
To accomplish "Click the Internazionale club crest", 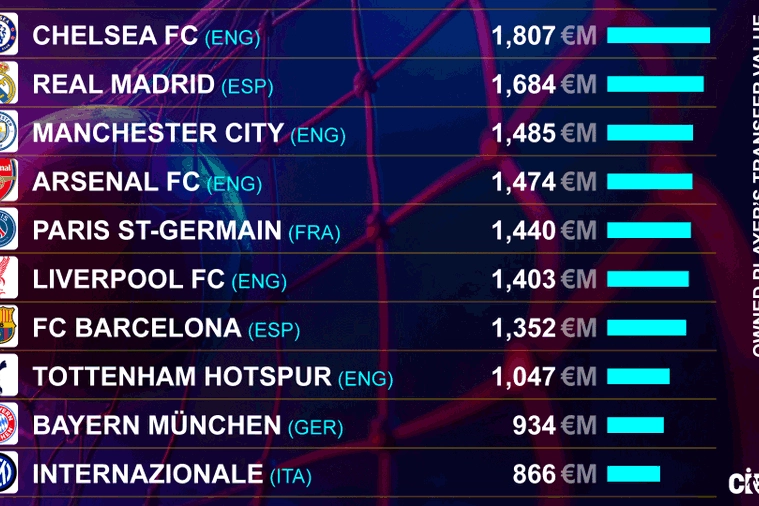I will click(8, 473).
